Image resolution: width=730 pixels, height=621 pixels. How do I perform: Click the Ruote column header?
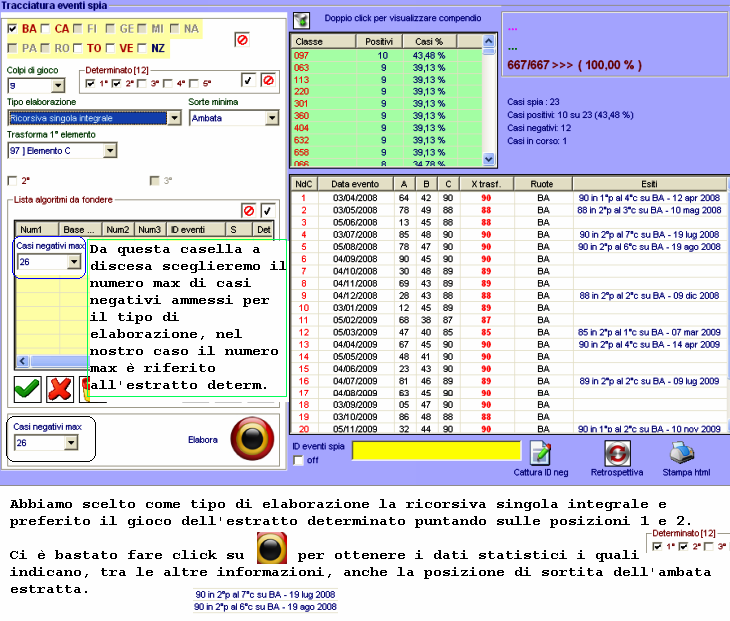542,184
